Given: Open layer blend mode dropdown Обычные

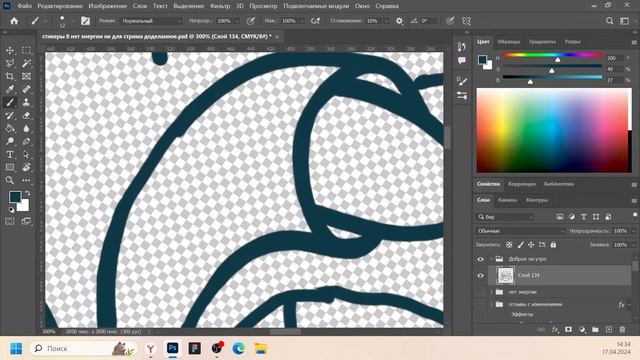Looking at the screenshot, I should point(520,231).
